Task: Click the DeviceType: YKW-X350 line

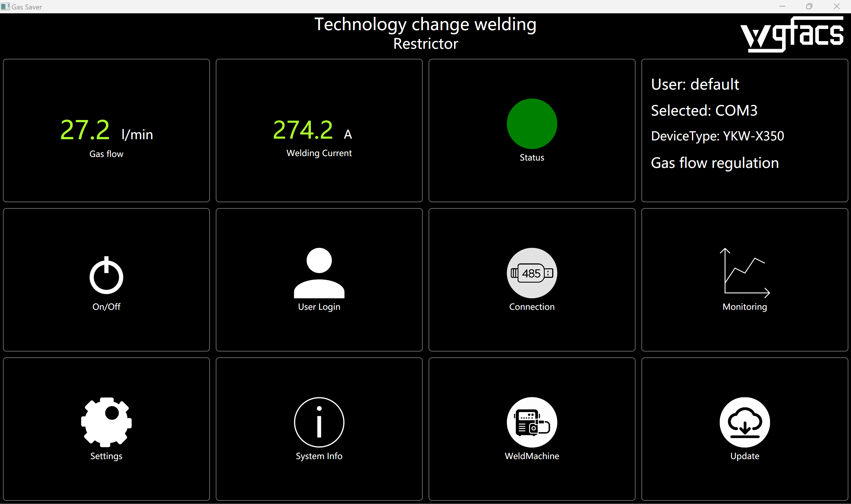Action: [x=717, y=136]
